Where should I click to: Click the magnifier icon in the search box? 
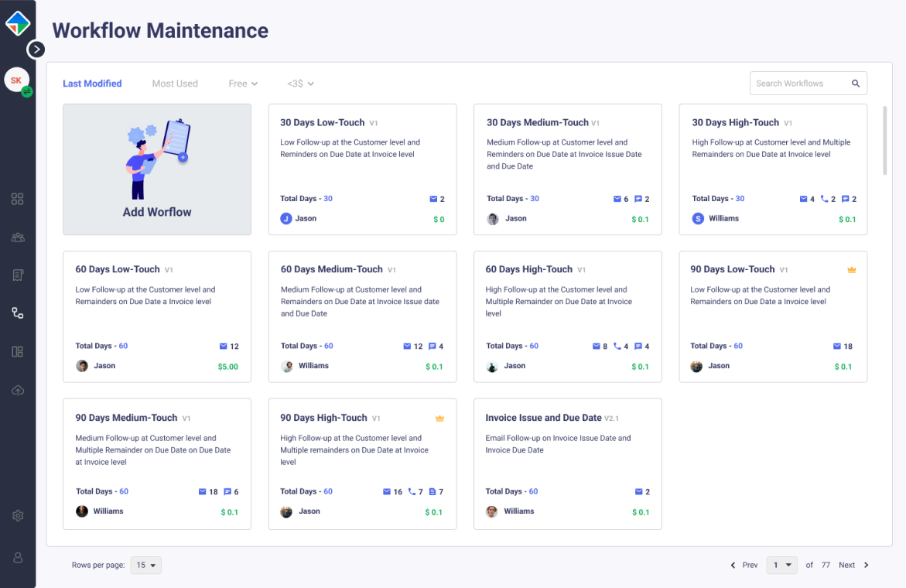[856, 83]
